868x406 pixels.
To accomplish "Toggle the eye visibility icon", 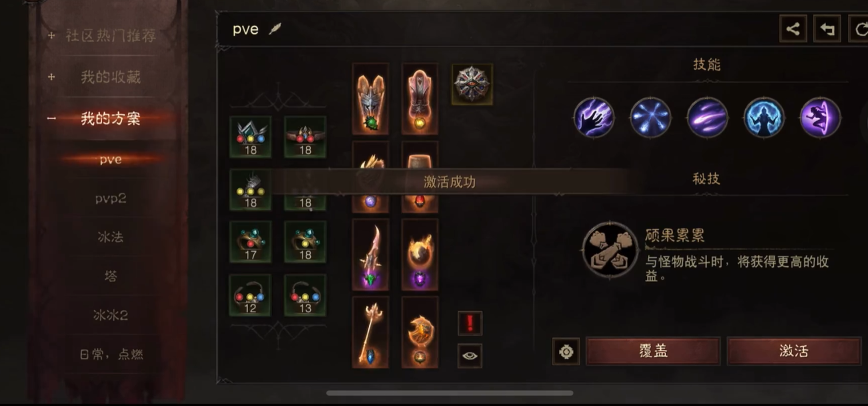I will pyautogui.click(x=470, y=355).
